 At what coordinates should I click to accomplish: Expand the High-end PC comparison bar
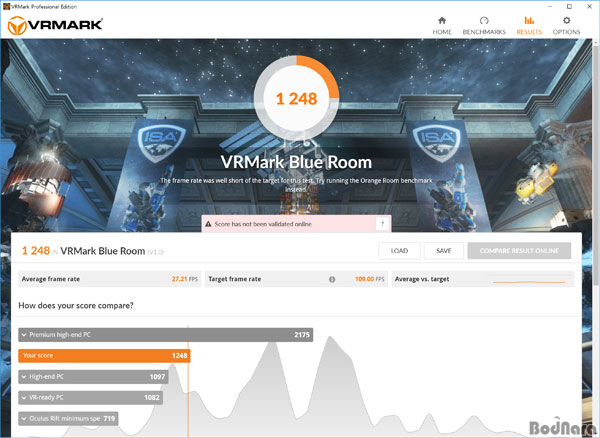point(93,377)
